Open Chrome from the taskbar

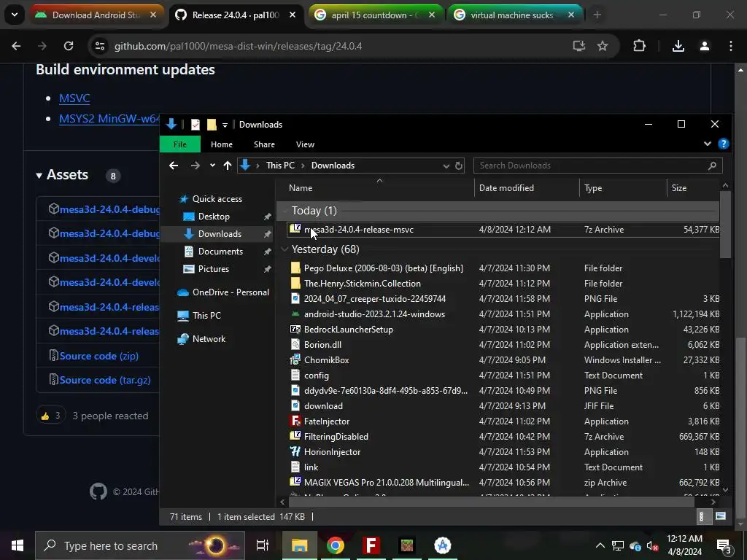pos(335,545)
